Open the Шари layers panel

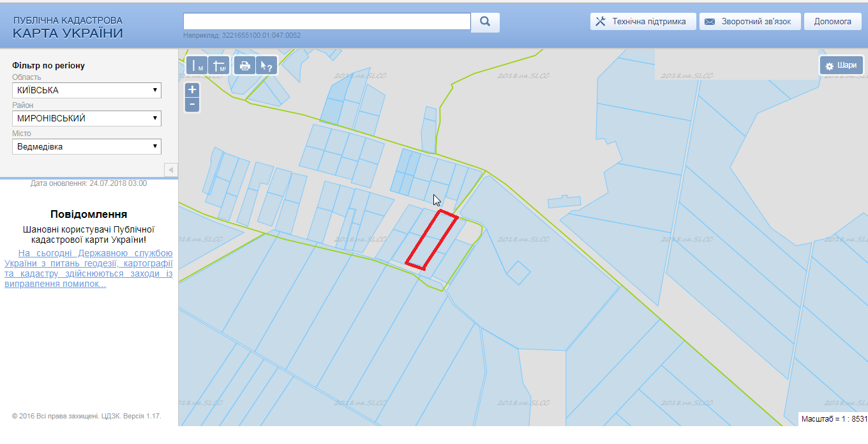(x=841, y=65)
